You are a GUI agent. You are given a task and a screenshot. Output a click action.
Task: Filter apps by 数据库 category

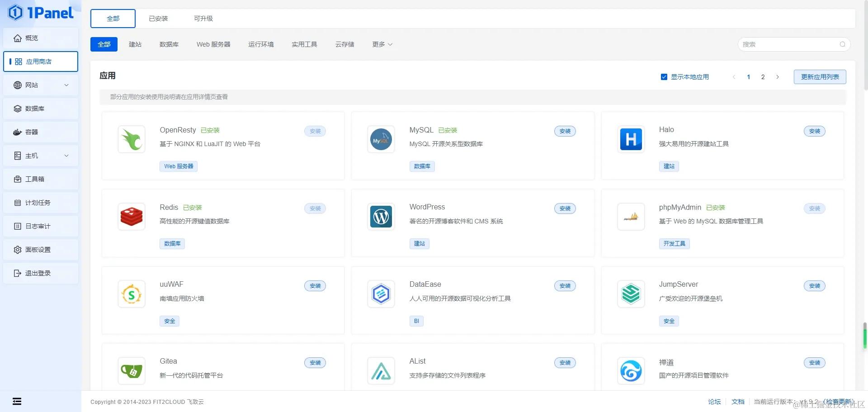(169, 44)
